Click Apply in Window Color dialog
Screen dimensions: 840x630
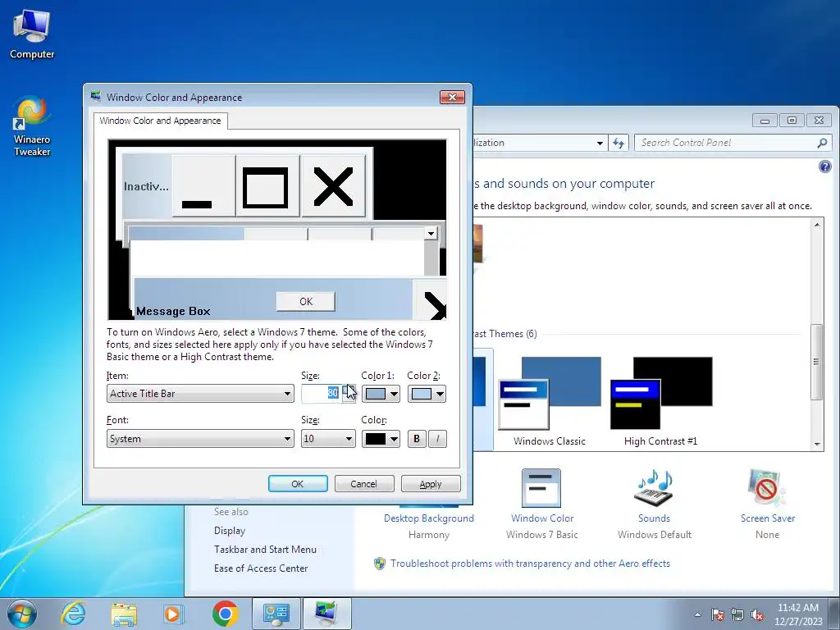431,484
